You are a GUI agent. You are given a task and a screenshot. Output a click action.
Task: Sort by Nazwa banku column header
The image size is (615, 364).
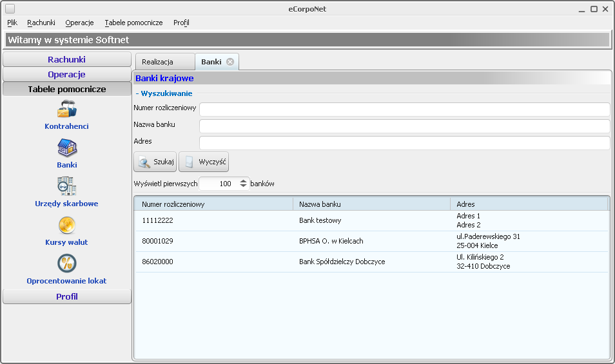pyautogui.click(x=371, y=204)
